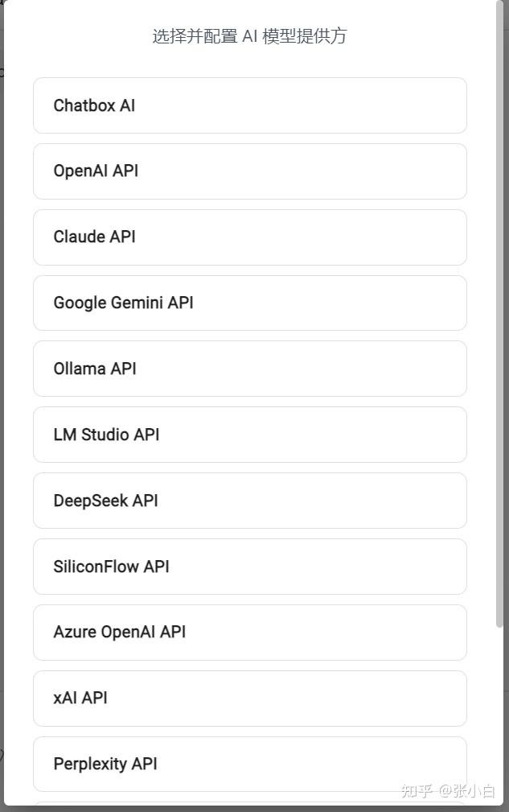Select SiliconFlow API provider
Viewport: 509px width, 812px height.
pyautogui.click(x=250, y=567)
